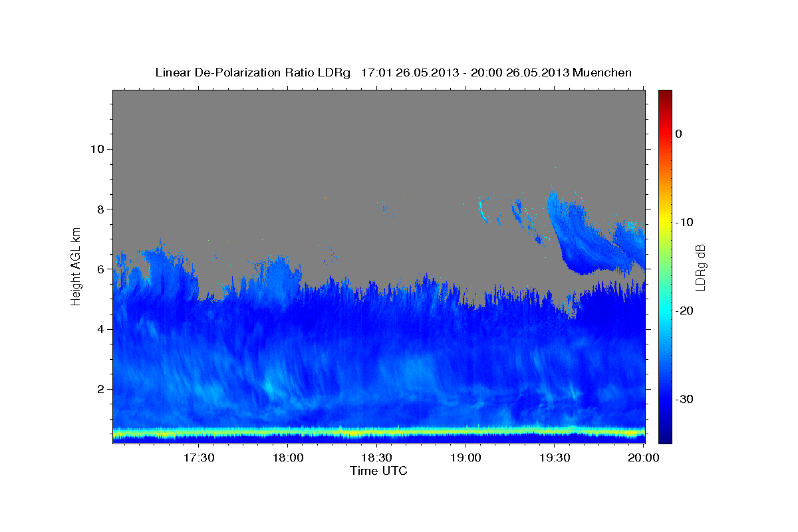Select the 18:30 time tick label
Image resolution: width=798 pixels, height=532 pixels.
coord(377,458)
